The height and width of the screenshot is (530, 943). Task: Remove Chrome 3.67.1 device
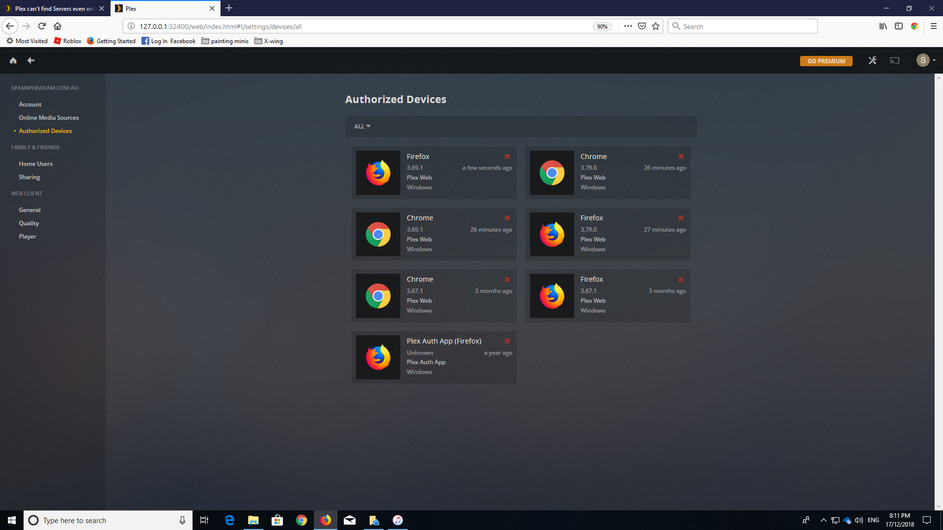[507, 280]
